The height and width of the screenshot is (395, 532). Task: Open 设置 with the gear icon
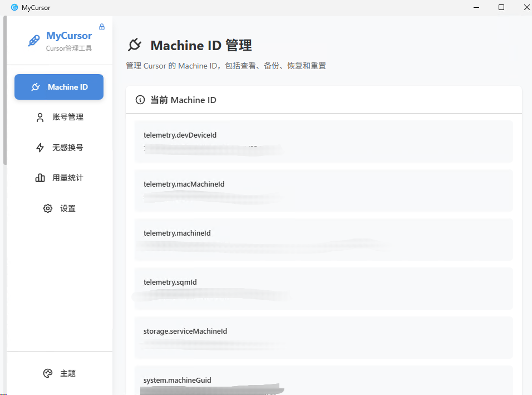pos(48,208)
